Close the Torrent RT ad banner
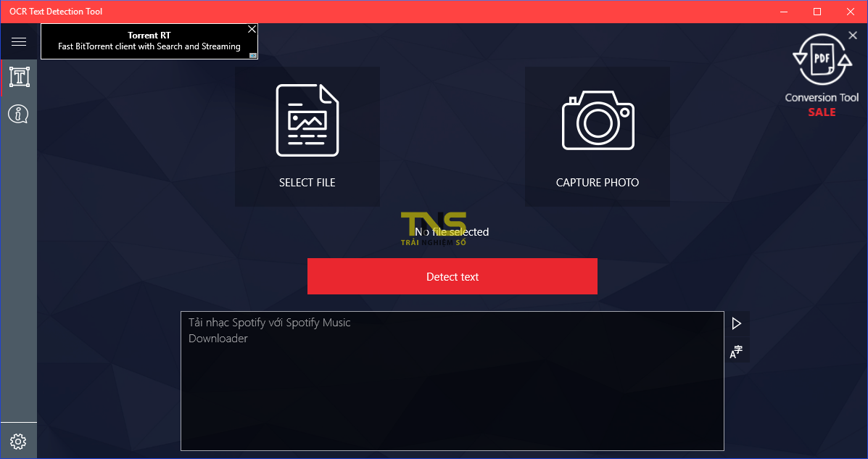The height and width of the screenshot is (459, 868). pyautogui.click(x=252, y=30)
